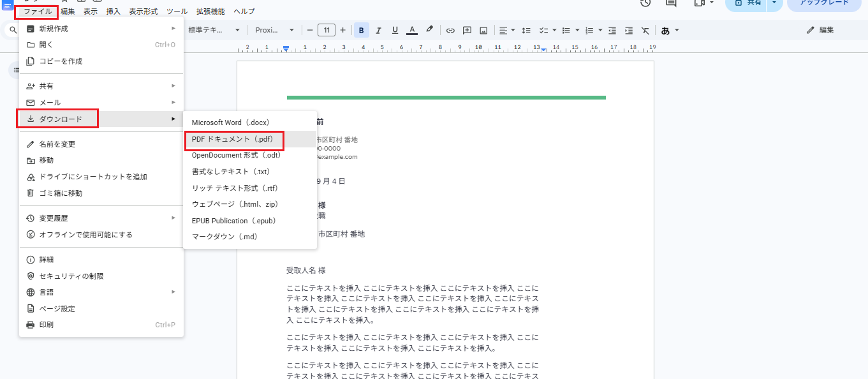The height and width of the screenshot is (379, 868).
Task: Open the text alignment dropdown
Action: [x=506, y=30]
